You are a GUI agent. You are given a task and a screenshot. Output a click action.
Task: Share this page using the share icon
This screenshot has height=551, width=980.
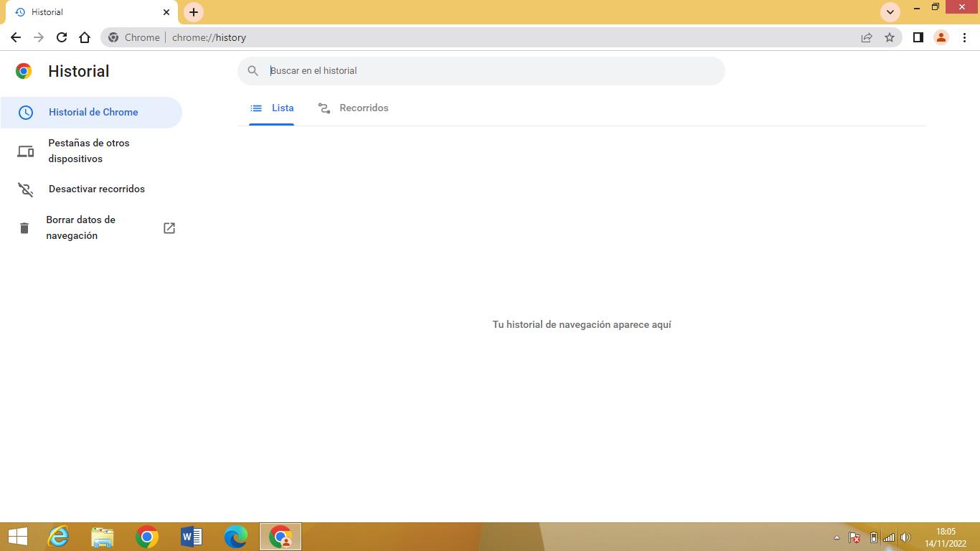pyautogui.click(x=867, y=37)
